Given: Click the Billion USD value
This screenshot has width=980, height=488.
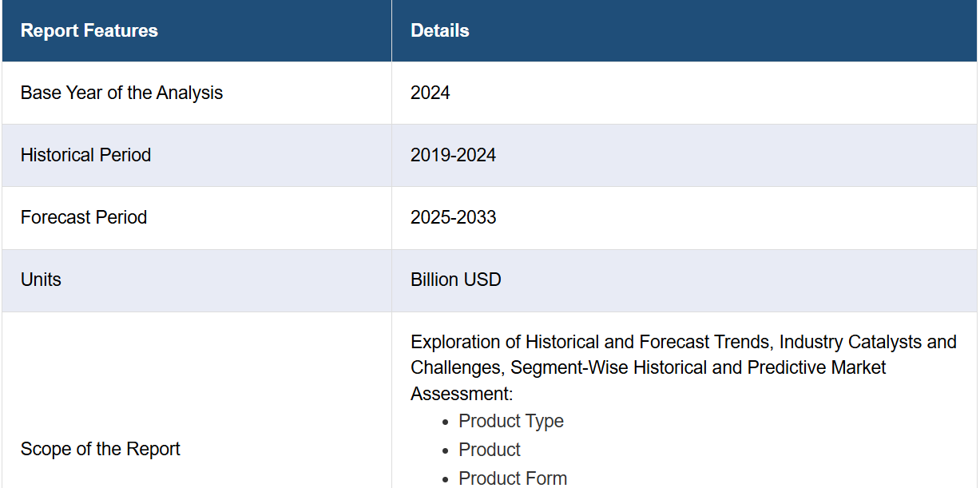Looking at the screenshot, I should point(456,280).
